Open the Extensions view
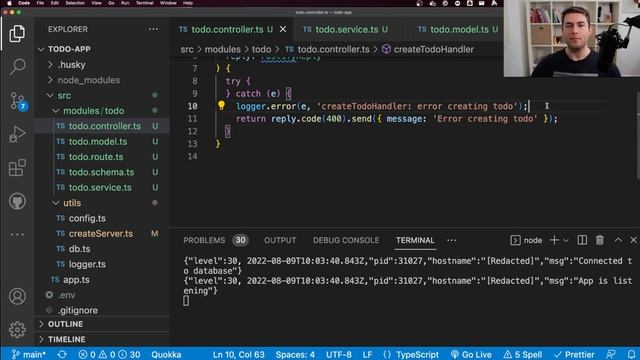 click(17, 168)
